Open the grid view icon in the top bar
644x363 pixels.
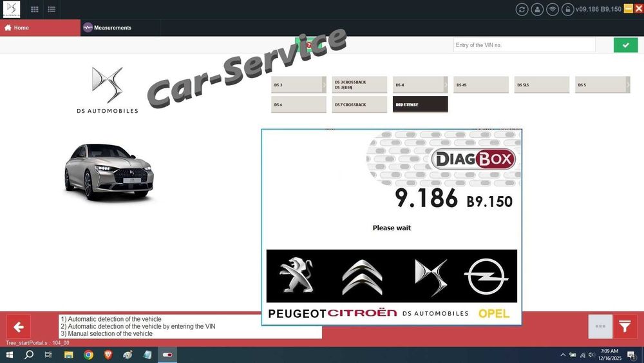pos(35,9)
